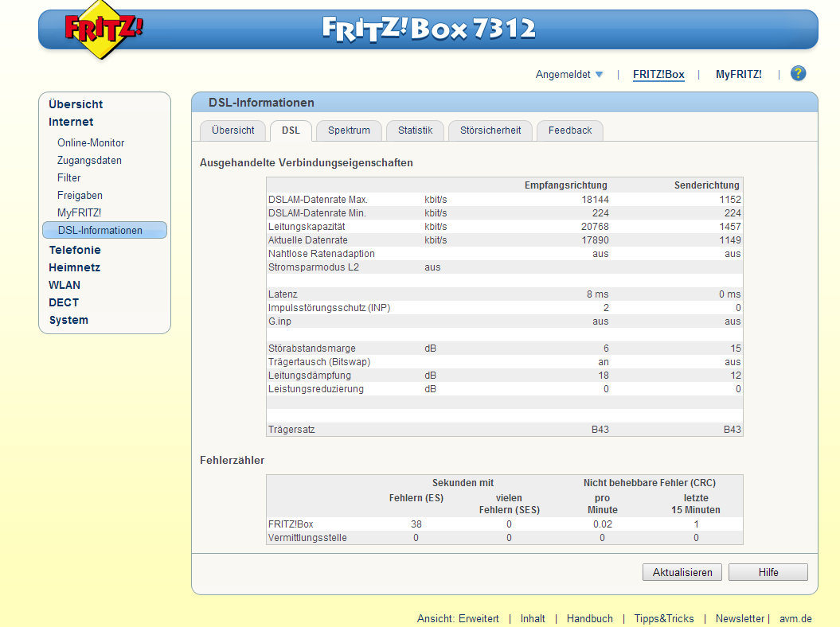Click the Stromsparmodus L2 row label
Viewport: 840px width, 627px height.
coord(314,267)
